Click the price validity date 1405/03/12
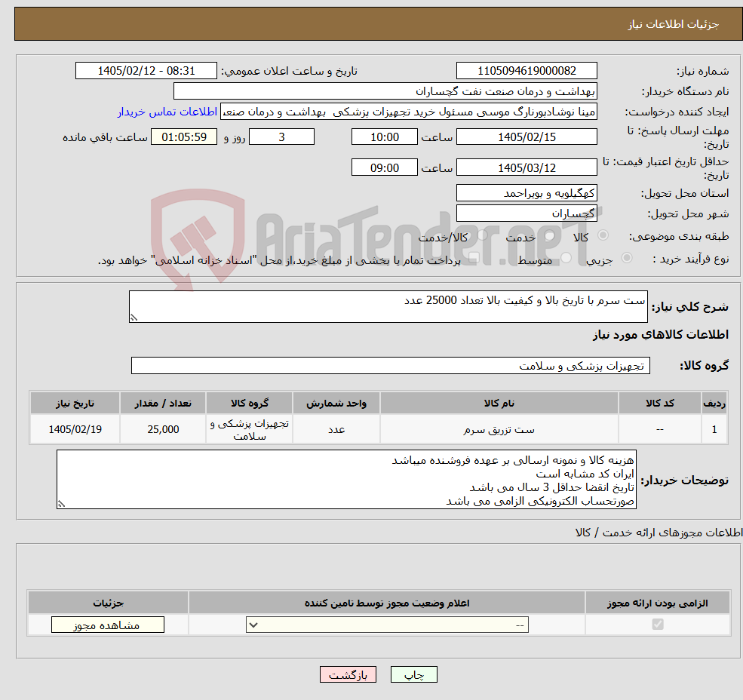This screenshot has height=700, width=743. pyautogui.click(x=527, y=167)
